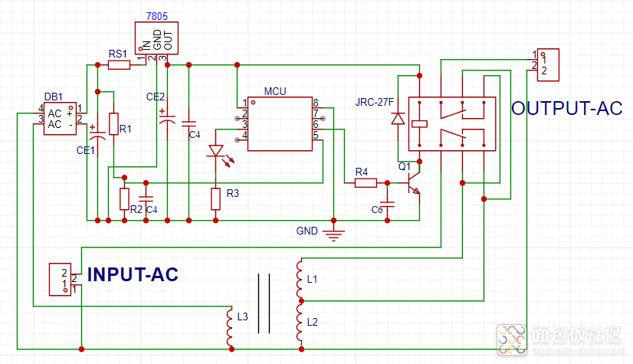Select the INPUT-AC text label

[x=133, y=275]
